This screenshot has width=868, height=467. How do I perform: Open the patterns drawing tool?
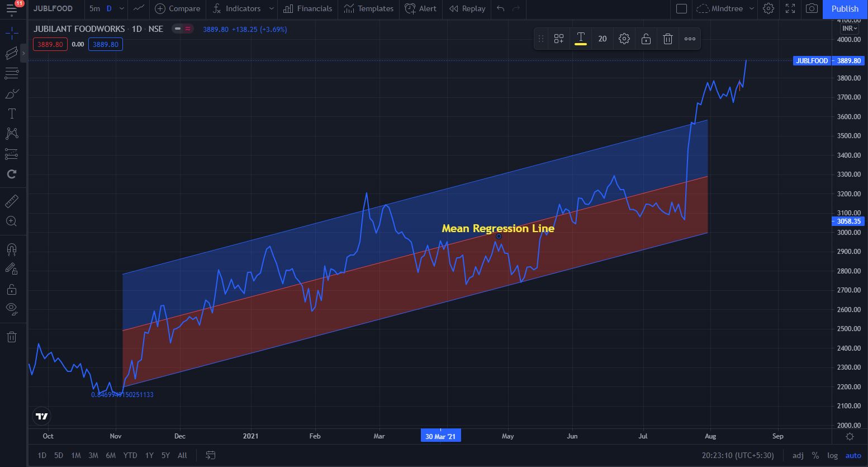pyautogui.click(x=12, y=134)
